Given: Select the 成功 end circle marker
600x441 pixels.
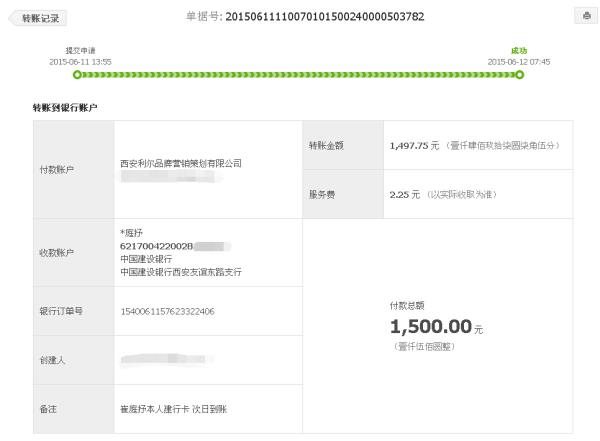Looking at the screenshot, I should click(x=519, y=75).
